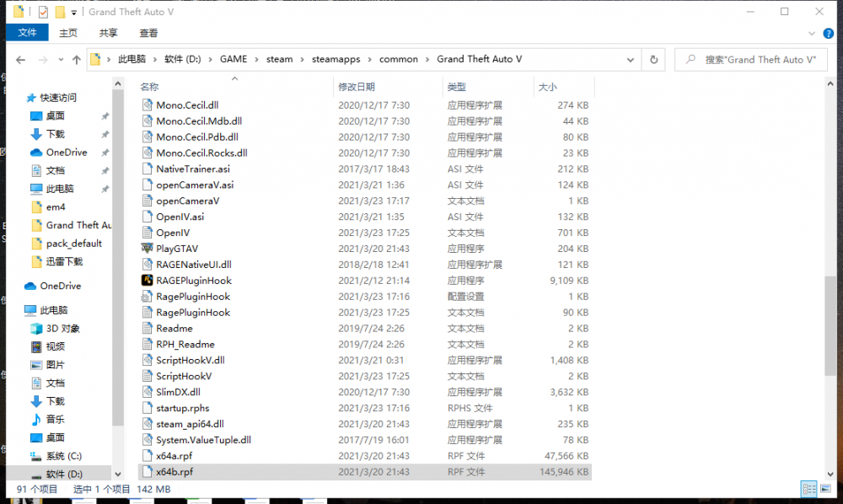Open the Help question mark icon
The height and width of the screenshot is (504, 843).
pos(826,33)
